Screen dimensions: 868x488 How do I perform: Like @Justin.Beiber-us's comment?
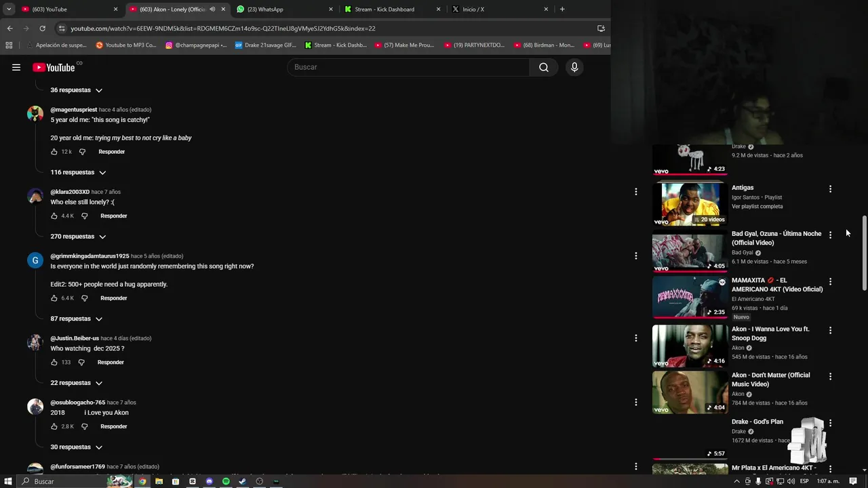[54, 363]
